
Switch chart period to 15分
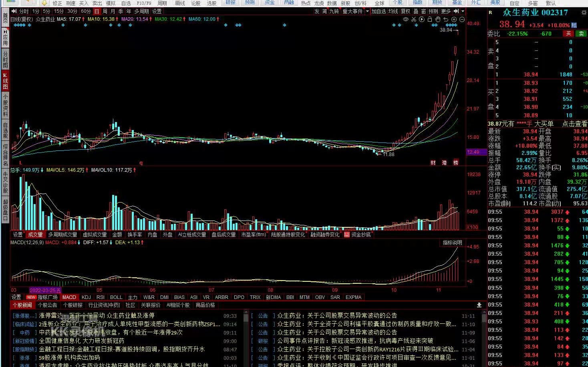59,11
